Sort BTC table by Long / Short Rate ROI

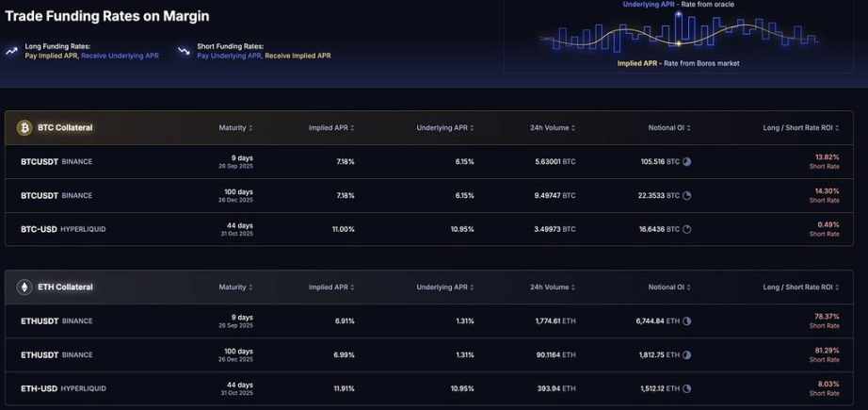pyautogui.click(x=800, y=127)
